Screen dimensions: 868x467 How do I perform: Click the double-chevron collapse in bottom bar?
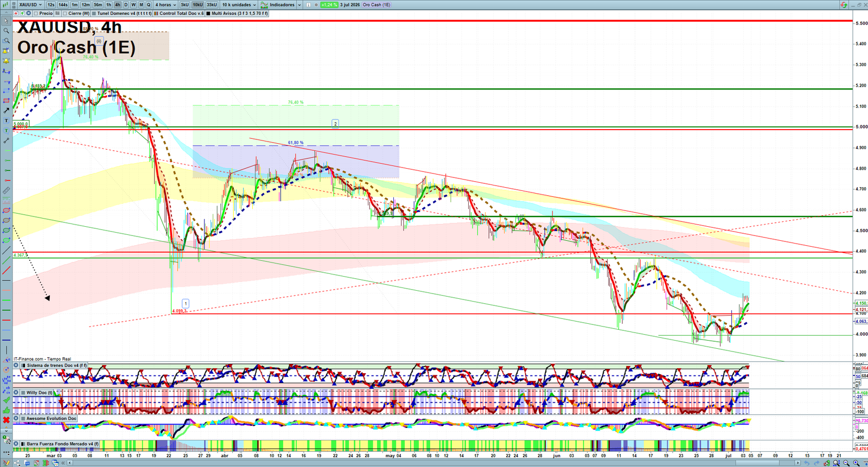point(63,463)
